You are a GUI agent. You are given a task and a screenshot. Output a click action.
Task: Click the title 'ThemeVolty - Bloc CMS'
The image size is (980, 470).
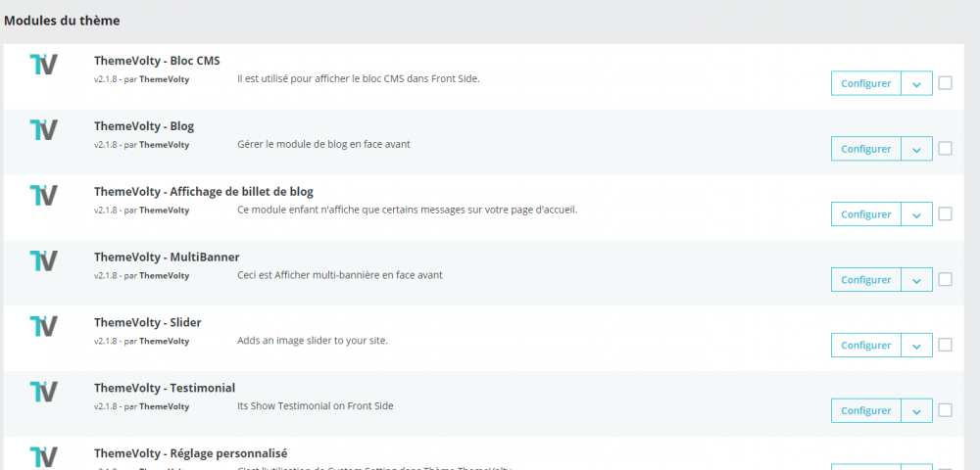(157, 61)
